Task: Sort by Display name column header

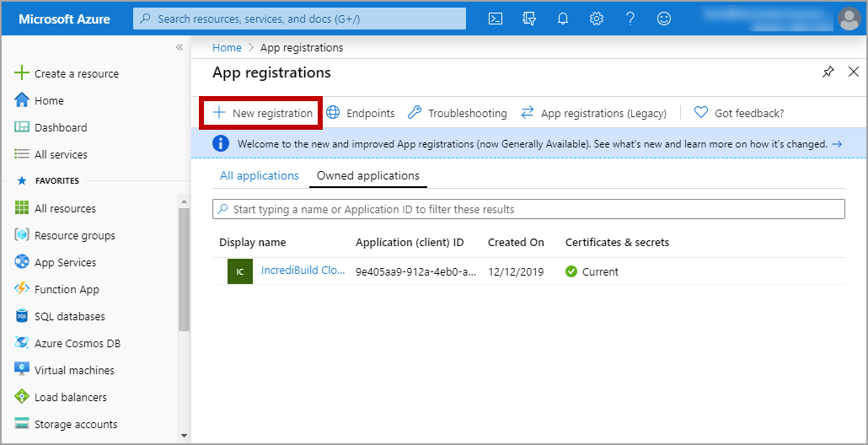Action: tap(253, 243)
